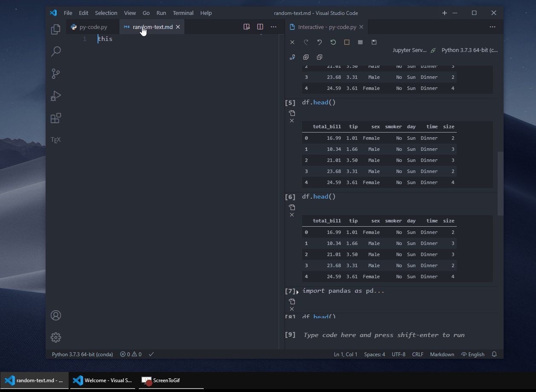536x392 pixels.
Task: Expand all cells in Interactive window
Action: (306, 57)
